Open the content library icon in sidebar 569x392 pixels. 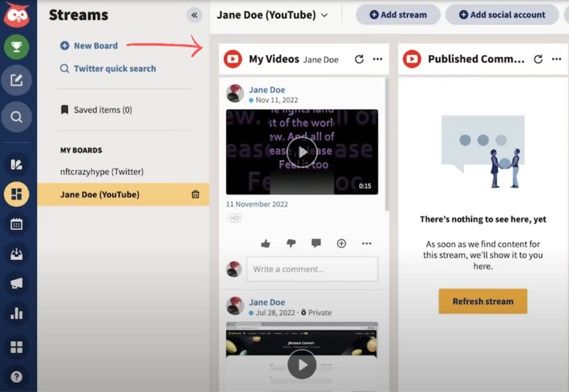16,165
